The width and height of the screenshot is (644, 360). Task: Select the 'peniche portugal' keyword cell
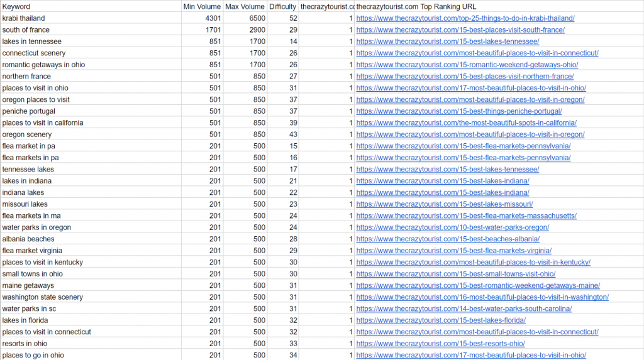[91, 111]
